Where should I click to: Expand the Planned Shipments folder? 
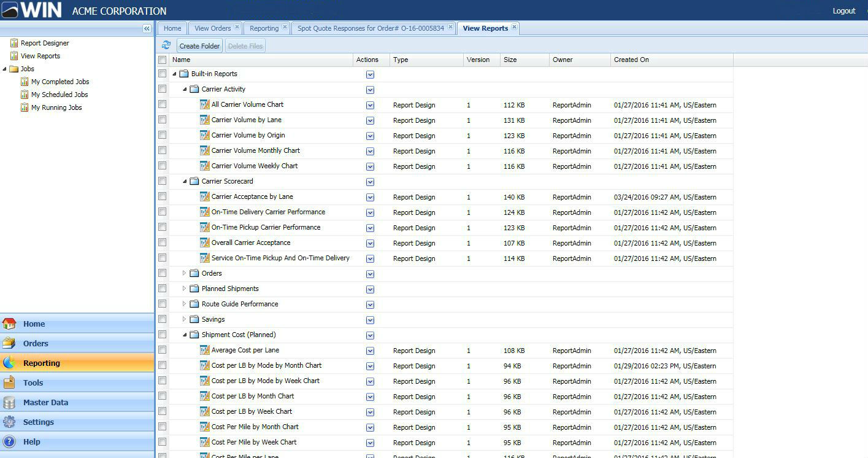click(184, 289)
